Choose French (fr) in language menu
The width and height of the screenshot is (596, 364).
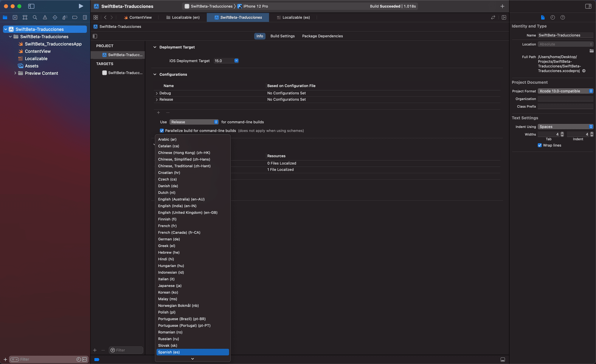[x=193, y=226]
